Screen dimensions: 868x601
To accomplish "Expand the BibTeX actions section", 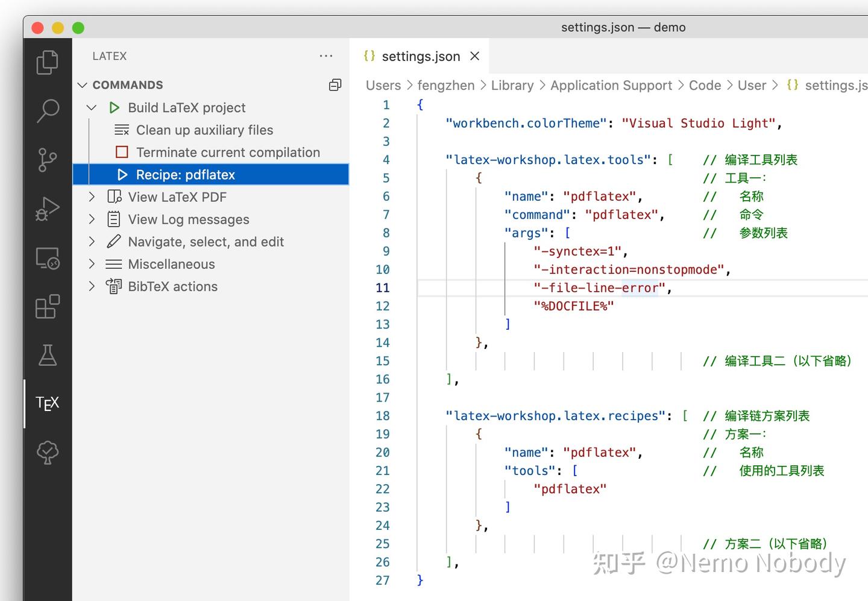I will point(91,286).
